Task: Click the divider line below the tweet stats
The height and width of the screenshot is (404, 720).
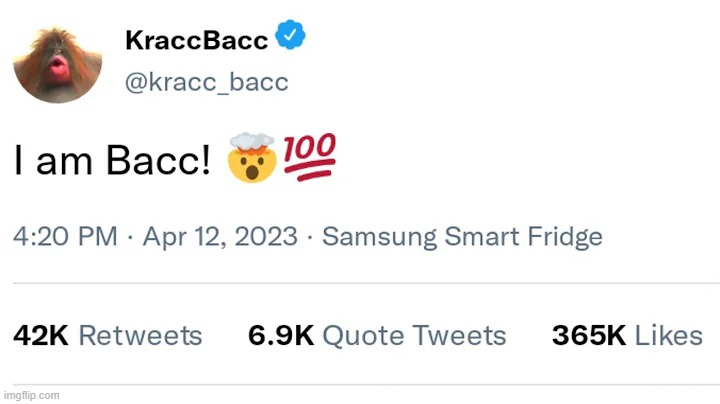Action: [x=360, y=385]
